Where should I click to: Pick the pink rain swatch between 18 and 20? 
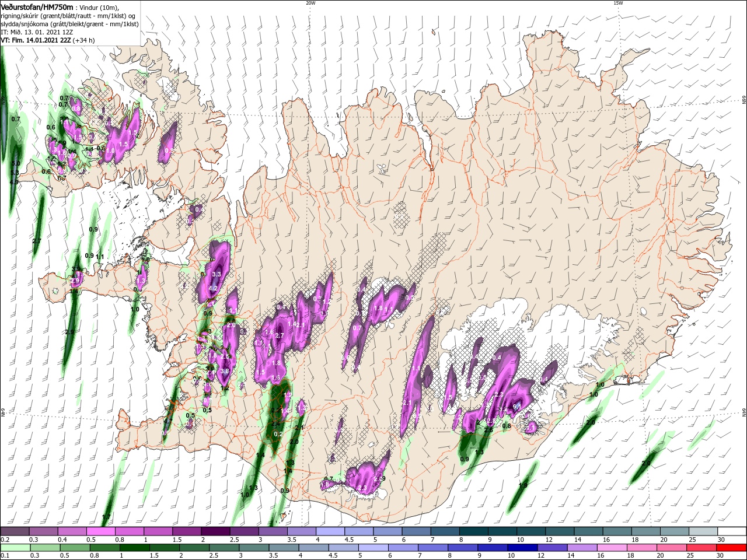point(643,548)
